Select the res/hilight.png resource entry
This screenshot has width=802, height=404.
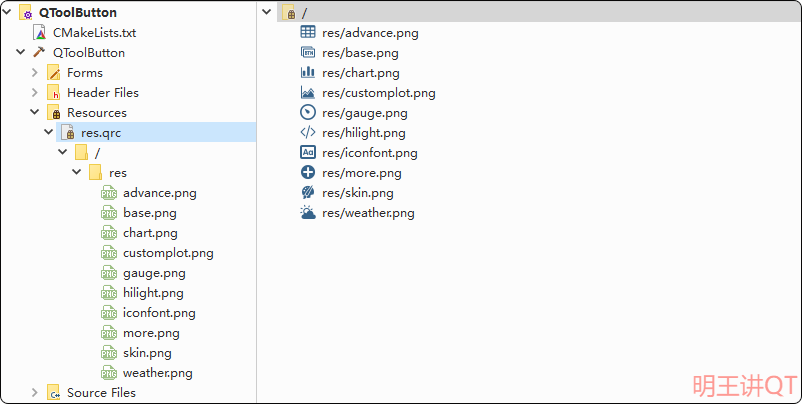click(x=364, y=133)
